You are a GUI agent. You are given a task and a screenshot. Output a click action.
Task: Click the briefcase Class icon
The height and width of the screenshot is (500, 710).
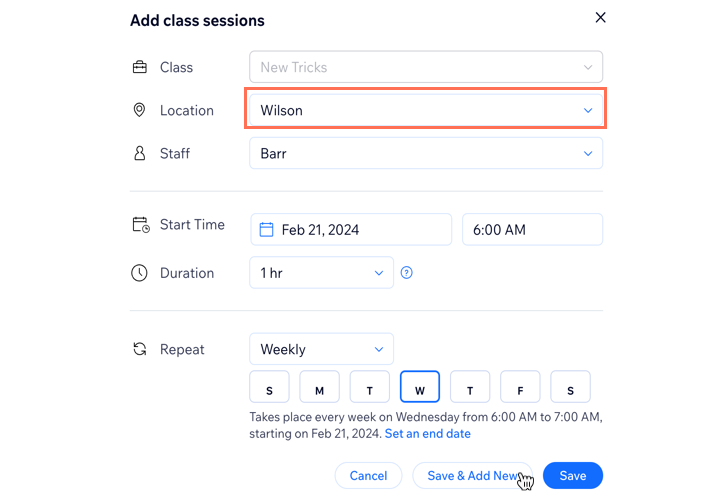tap(140, 67)
